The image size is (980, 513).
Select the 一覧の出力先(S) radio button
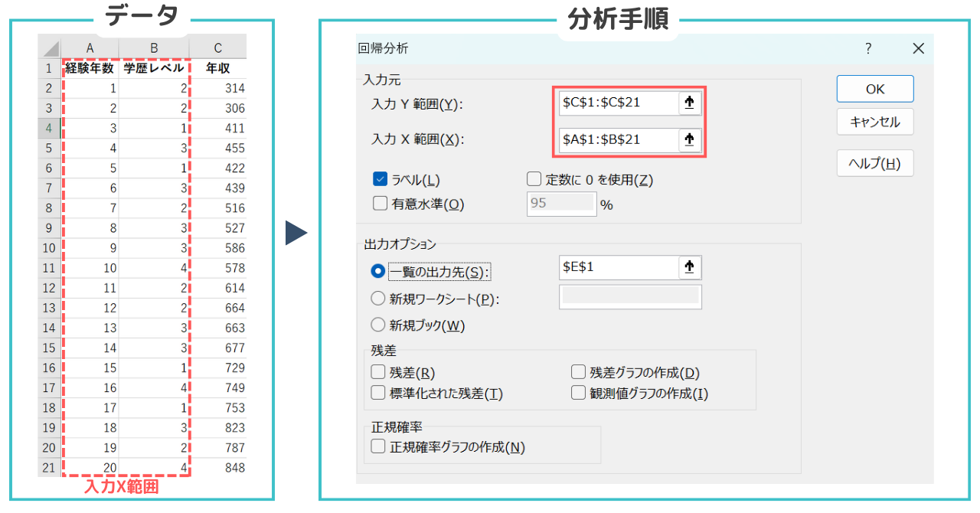point(377,271)
